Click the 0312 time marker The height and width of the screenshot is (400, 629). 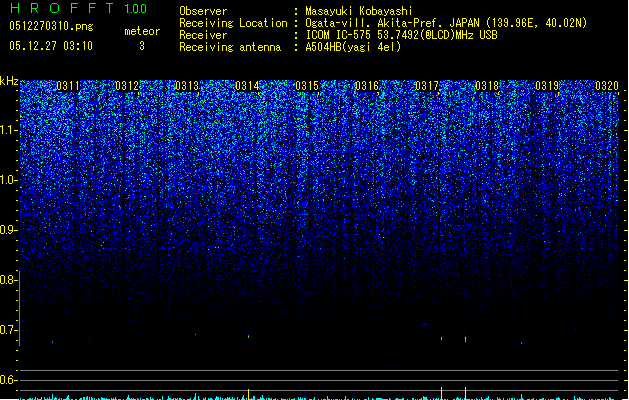point(127,86)
